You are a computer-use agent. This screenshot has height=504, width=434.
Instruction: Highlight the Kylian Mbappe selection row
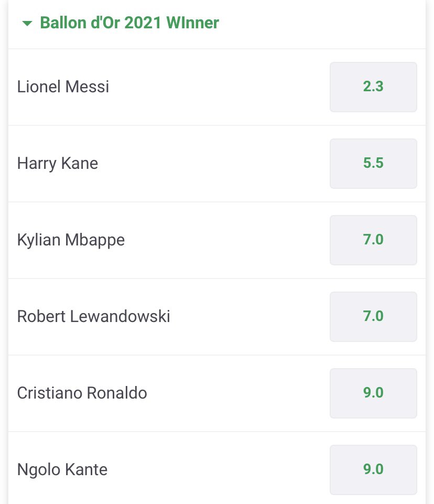tap(210, 240)
